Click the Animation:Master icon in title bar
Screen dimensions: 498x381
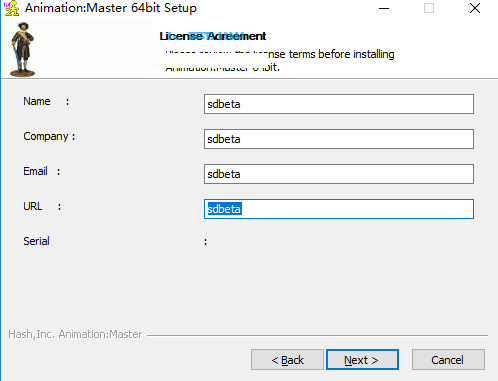coord(11,8)
